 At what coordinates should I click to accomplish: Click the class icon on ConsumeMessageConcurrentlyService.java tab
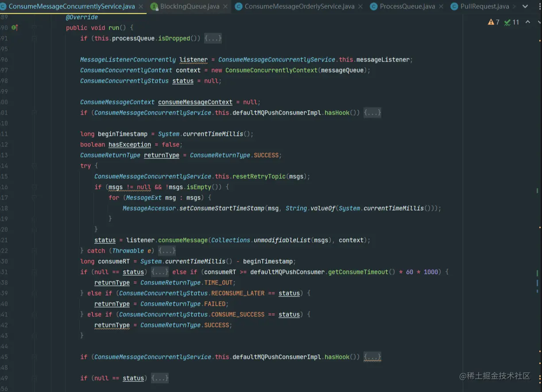[x=3, y=6]
